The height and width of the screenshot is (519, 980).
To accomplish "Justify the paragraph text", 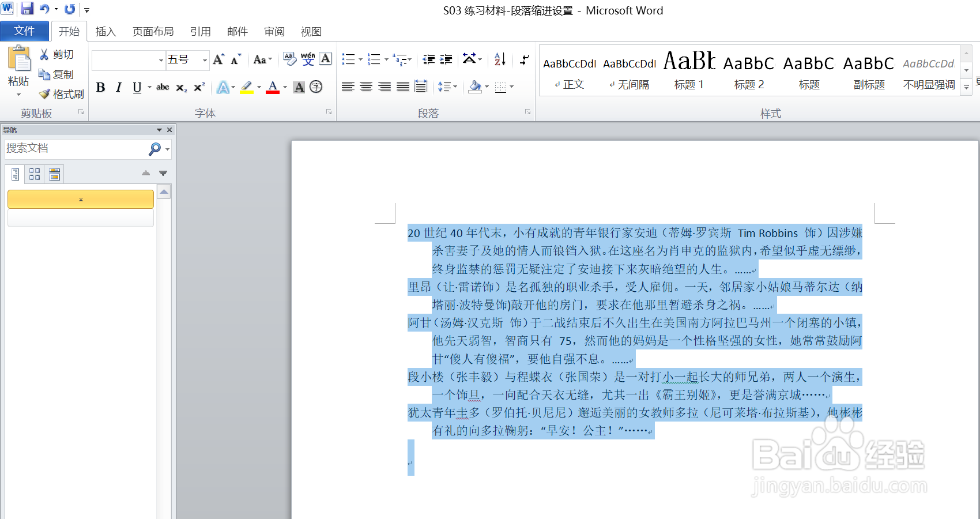I will (x=403, y=86).
